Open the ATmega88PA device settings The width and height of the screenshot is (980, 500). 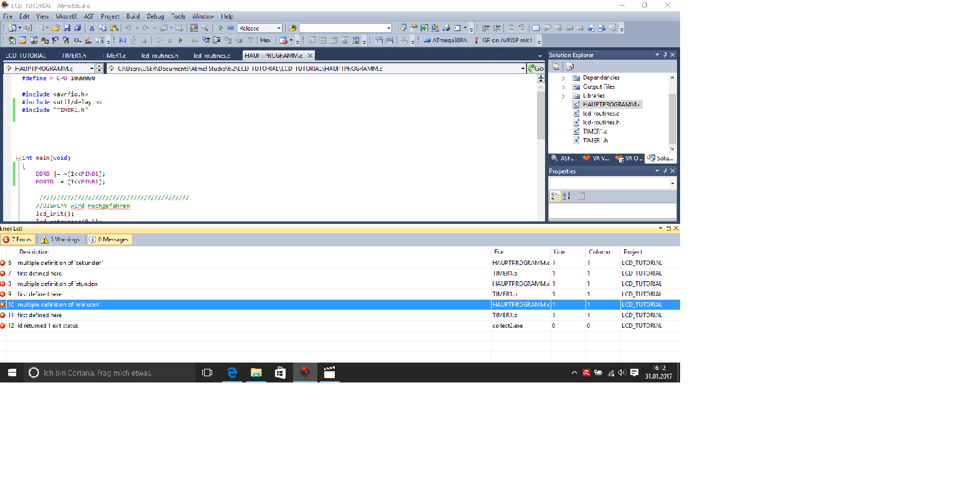[446, 40]
